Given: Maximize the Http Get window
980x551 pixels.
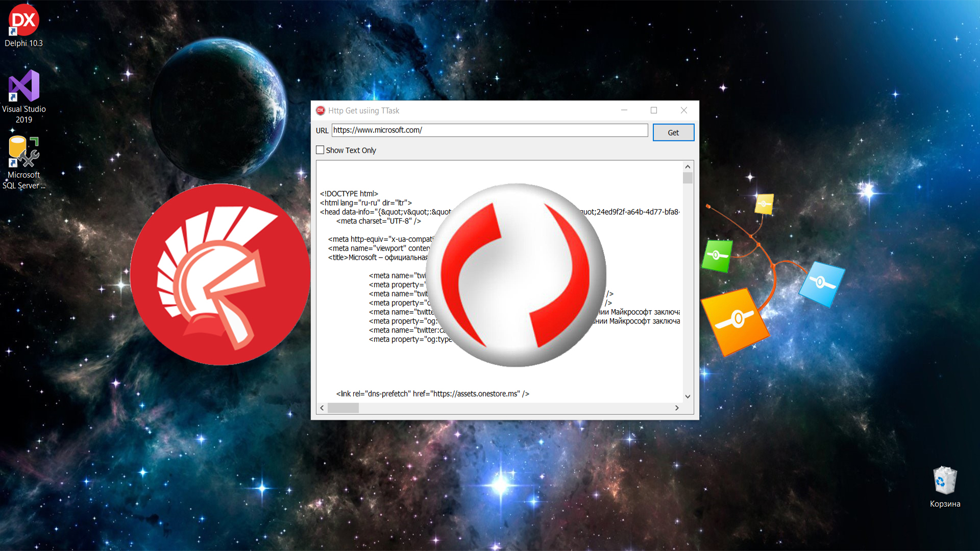Looking at the screenshot, I should point(654,110).
